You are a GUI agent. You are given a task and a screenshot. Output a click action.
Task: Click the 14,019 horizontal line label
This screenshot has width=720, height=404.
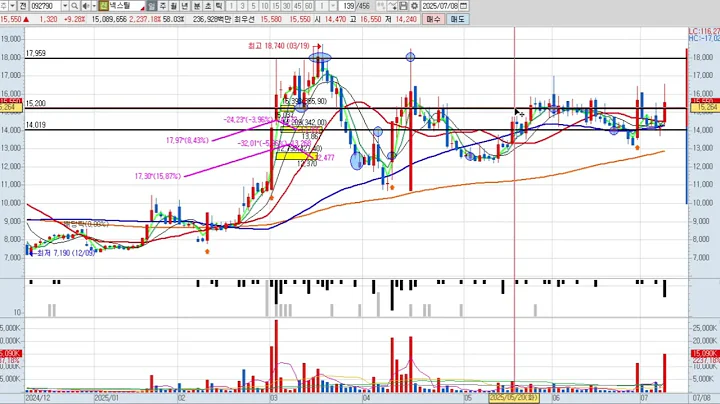(x=35, y=125)
